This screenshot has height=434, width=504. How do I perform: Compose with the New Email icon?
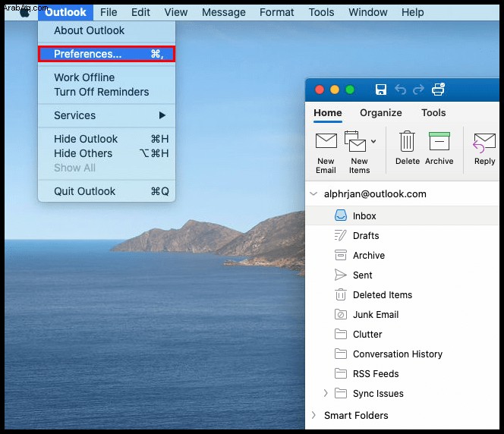326,141
